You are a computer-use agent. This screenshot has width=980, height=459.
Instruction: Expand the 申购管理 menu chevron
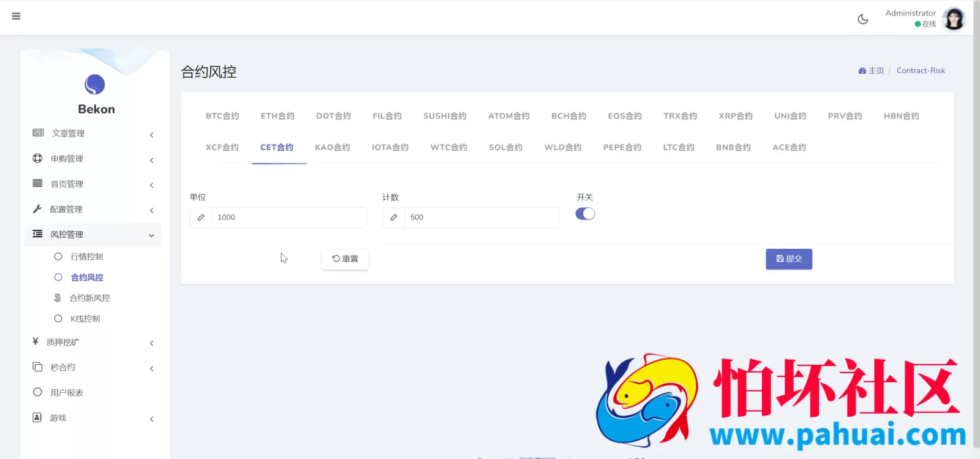pos(151,160)
